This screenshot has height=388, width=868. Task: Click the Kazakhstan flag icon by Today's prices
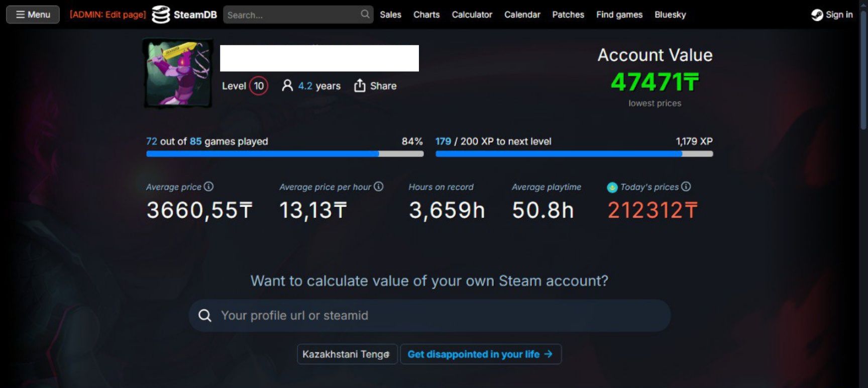click(612, 187)
